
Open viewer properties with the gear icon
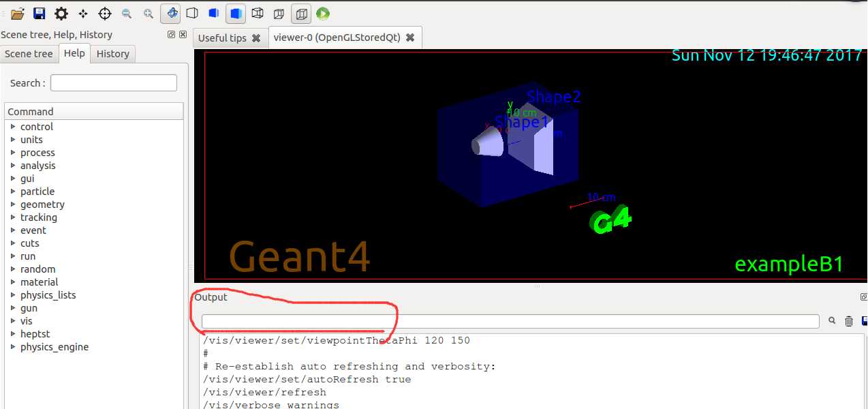point(61,13)
